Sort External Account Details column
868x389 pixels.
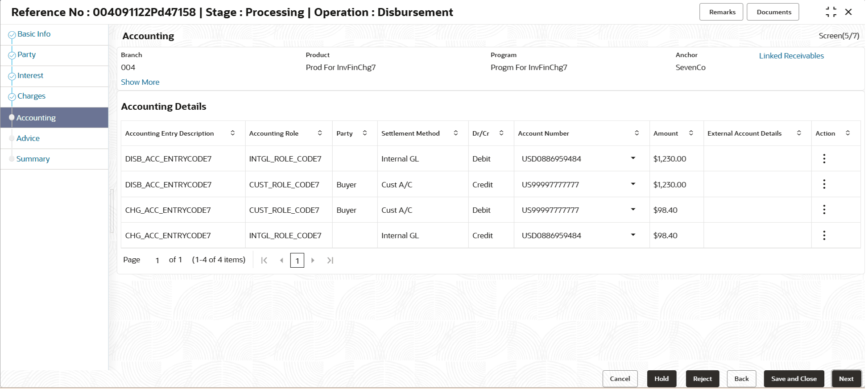(x=799, y=133)
